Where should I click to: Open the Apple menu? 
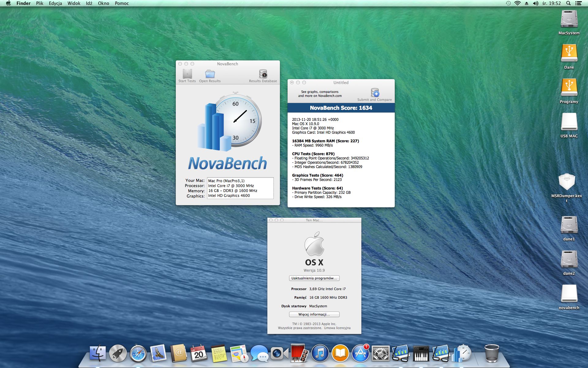click(8, 3)
